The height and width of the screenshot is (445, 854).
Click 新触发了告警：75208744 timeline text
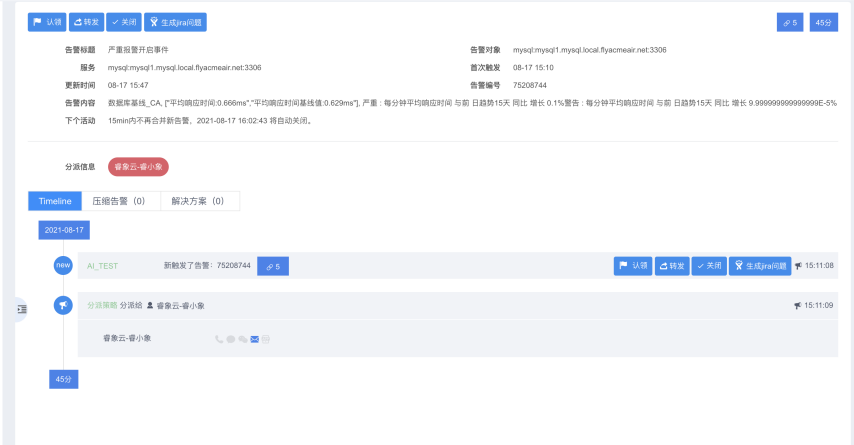click(208, 266)
